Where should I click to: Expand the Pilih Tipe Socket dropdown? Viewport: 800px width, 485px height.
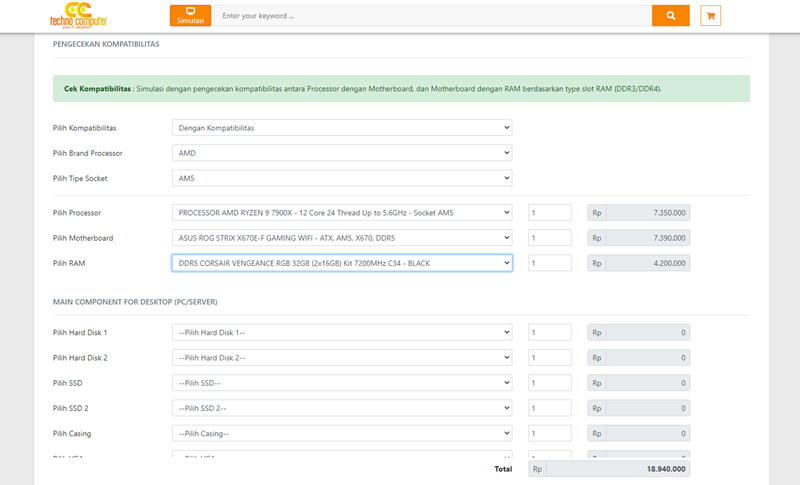(342, 178)
